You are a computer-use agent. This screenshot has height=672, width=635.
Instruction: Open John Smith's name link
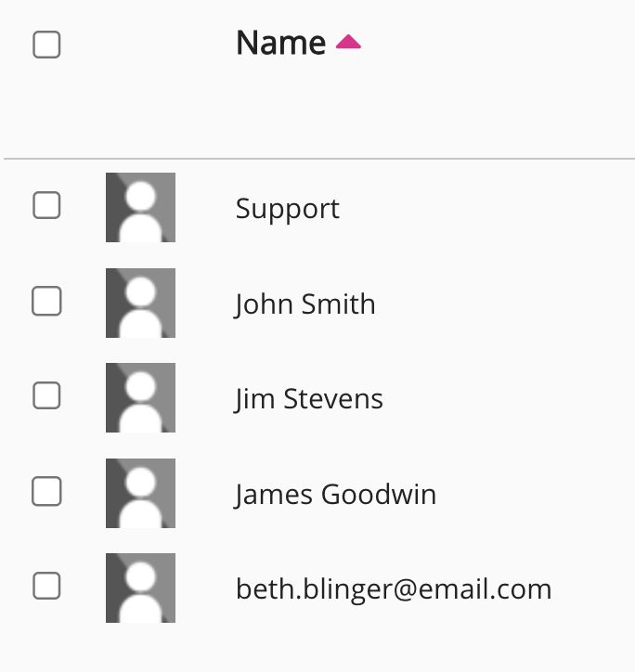click(x=305, y=304)
